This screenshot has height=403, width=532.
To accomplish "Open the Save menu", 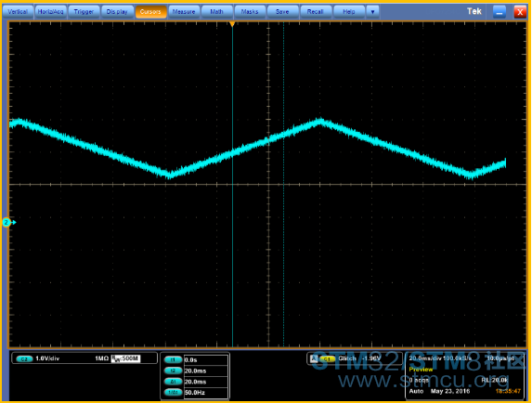I will pyautogui.click(x=282, y=11).
